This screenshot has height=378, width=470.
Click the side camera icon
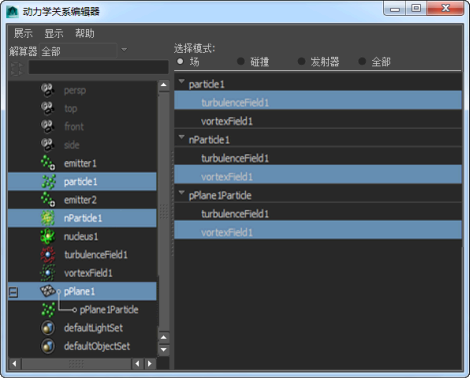[x=48, y=145]
